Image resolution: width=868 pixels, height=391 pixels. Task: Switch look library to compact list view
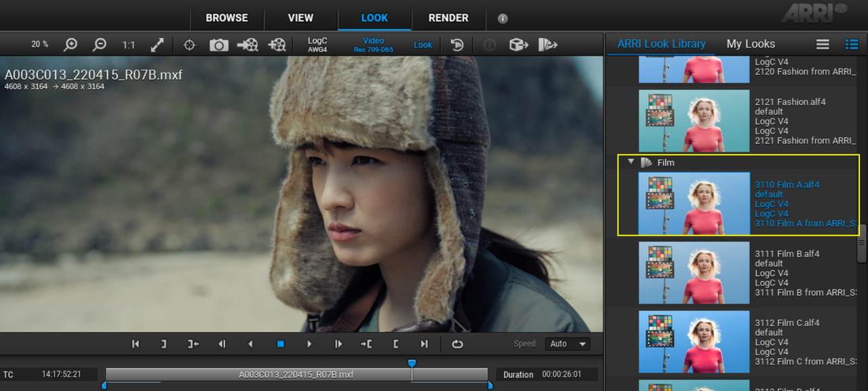[823, 44]
